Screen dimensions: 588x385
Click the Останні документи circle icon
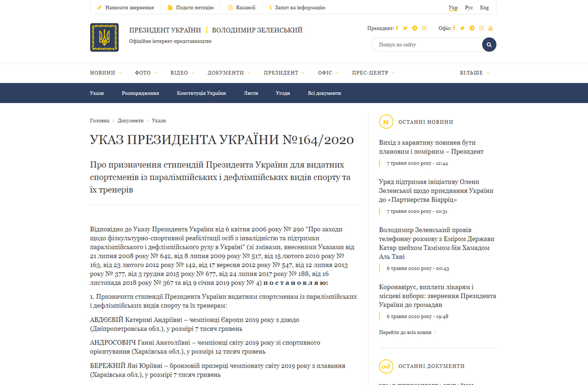(386, 366)
